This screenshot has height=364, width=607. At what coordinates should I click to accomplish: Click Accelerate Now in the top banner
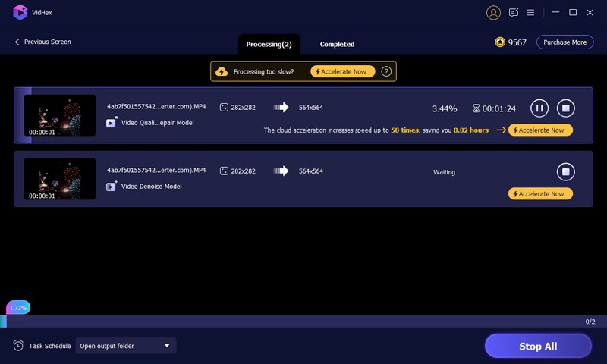(343, 71)
